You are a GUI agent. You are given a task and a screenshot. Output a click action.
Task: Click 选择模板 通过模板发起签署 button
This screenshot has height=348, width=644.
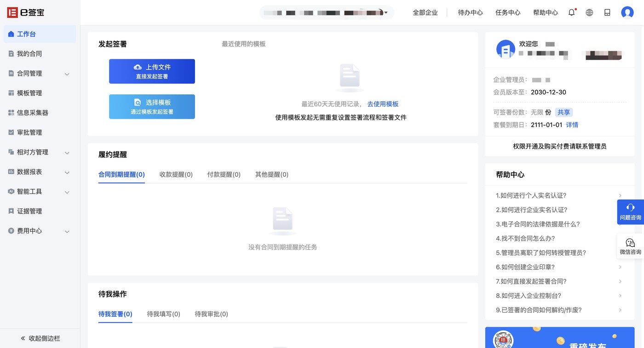pyautogui.click(x=152, y=107)
